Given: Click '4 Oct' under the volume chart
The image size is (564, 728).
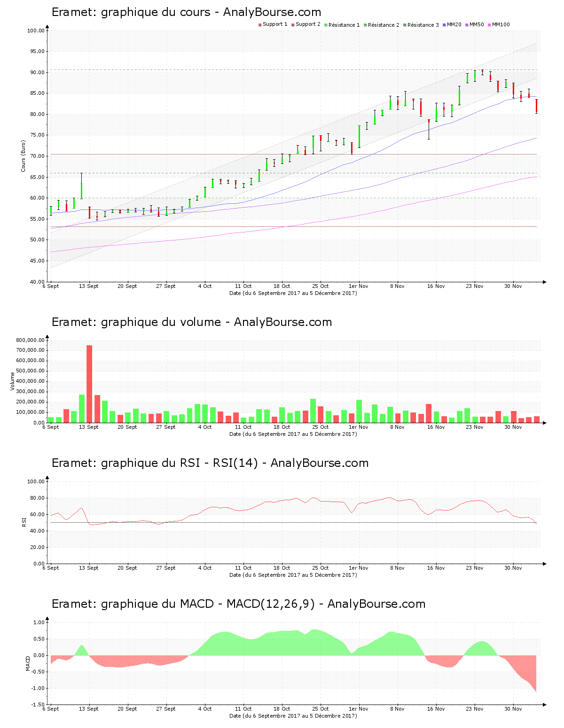Looking at the screenshot, I should click(x=205, y=427).
